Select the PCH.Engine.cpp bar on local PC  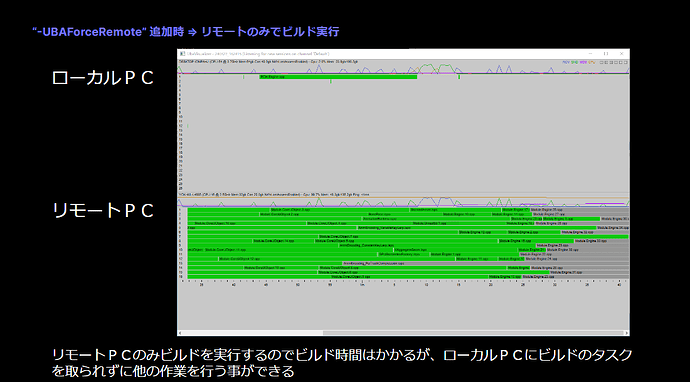(x=338, y=77)
